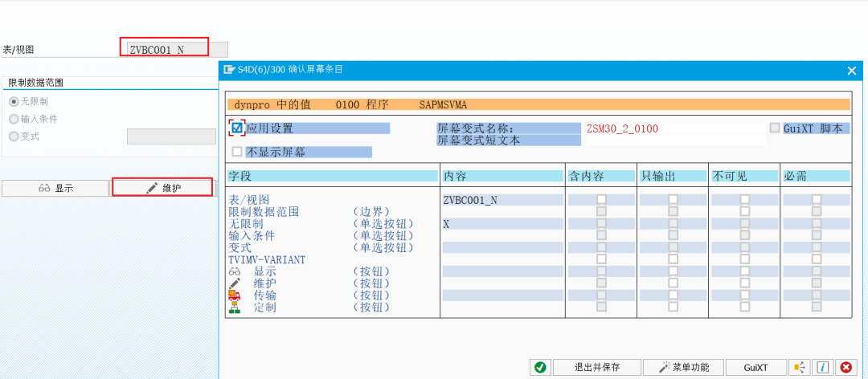Check 只输出 for the 无限制 row
Image resolution: width=868 pixels, height=379 pixels.
[x=674, y=223]
